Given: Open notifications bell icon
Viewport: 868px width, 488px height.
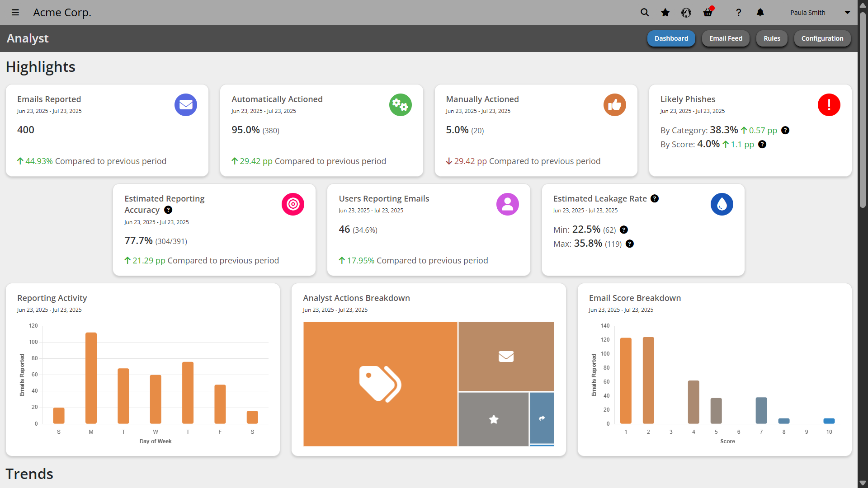Looking at the screenshot, I should (x=760, y=13).
